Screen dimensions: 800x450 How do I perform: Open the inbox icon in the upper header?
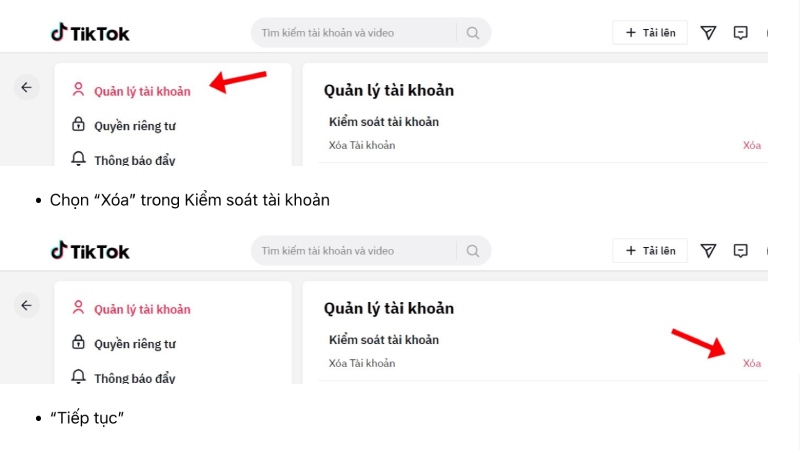click(x=740, y=33)
